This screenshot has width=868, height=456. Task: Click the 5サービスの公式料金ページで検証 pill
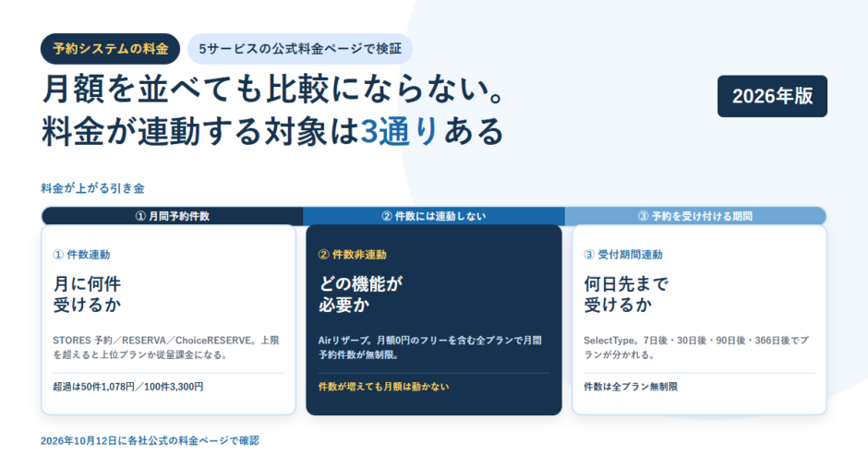pos(300,49)
